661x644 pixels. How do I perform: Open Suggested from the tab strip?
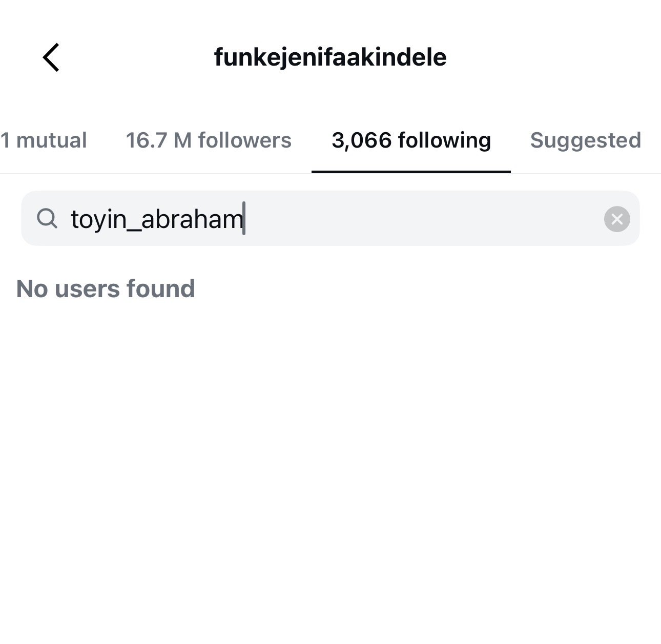[x=585, y=140]
